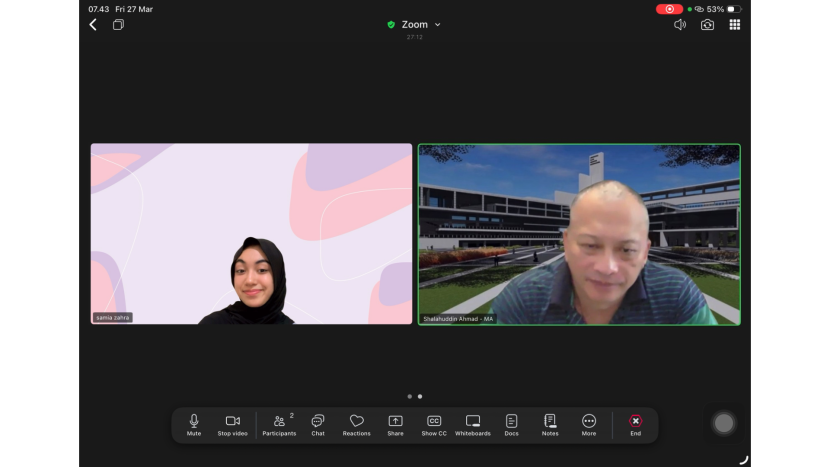Image resolution: width=830 pixels, height=467 pixels.
Task: Open the Chat window
Action: [318, 424]
